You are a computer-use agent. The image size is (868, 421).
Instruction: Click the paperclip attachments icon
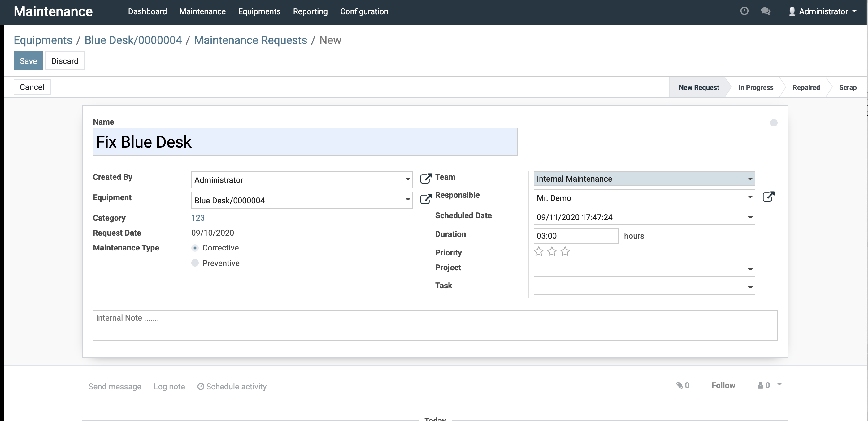click(x=680, y=385)
